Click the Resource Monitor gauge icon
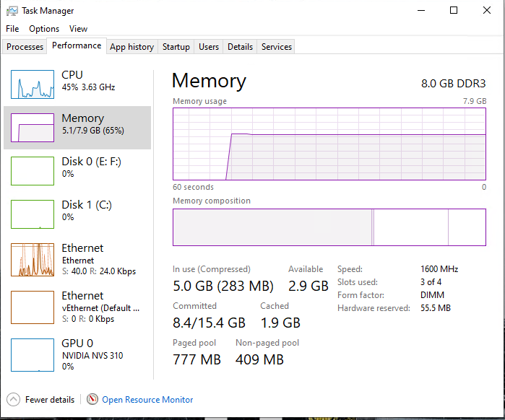 coord(92,399)
